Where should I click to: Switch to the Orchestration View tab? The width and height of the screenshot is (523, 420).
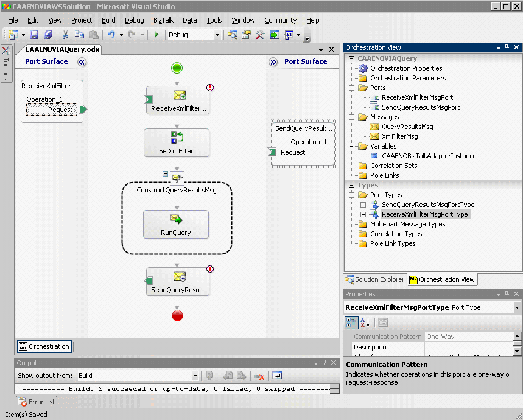tap(442, 279)
